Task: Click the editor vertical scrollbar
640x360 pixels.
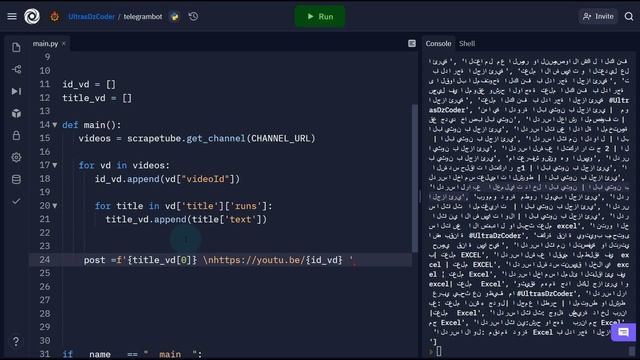Action: tap(415, 178)
